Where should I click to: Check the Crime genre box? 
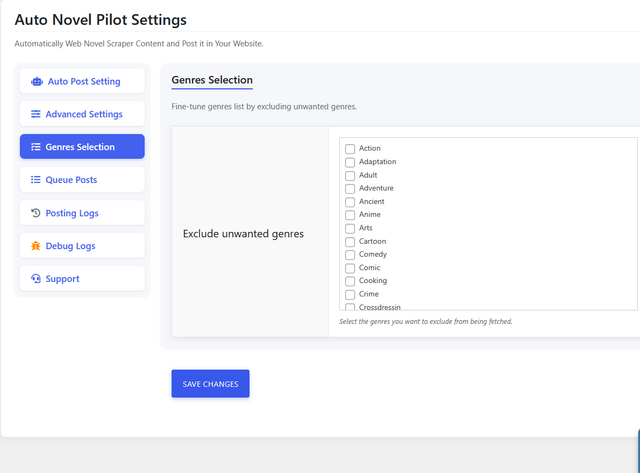[350, 295]
